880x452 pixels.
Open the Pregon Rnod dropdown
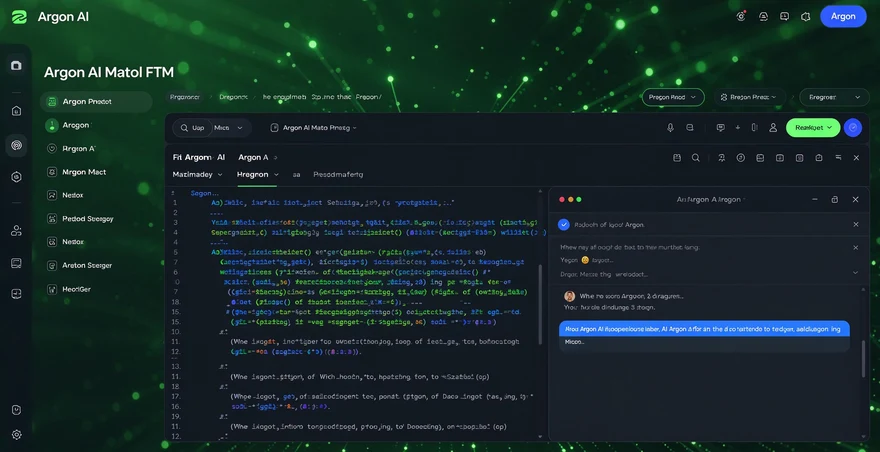coord(673,97)
